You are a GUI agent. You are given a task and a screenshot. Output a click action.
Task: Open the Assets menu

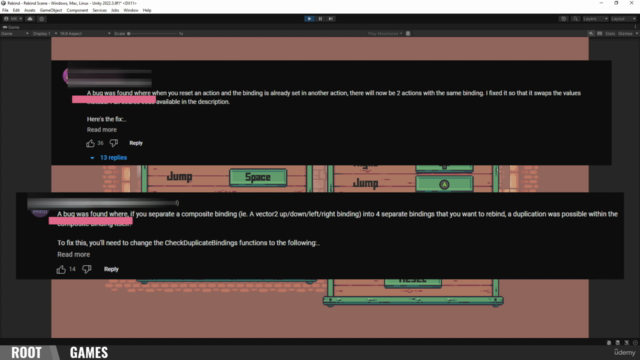[x=29, y=10]
